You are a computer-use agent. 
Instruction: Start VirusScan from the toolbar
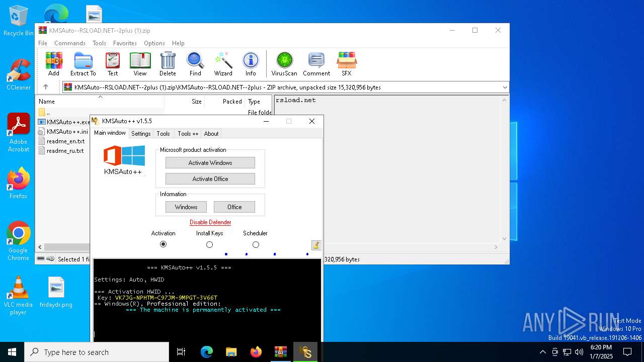click(x=284, y=64)
